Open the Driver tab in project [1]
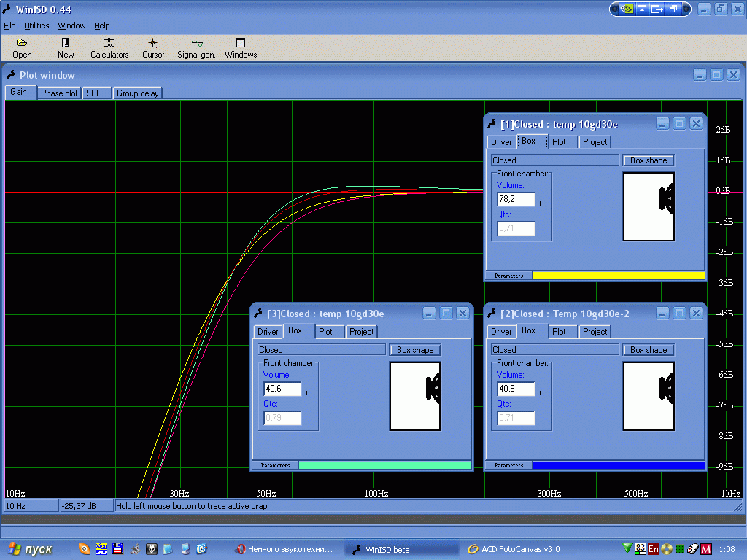This screenshot has width=747, height=560. click(501, 142)
